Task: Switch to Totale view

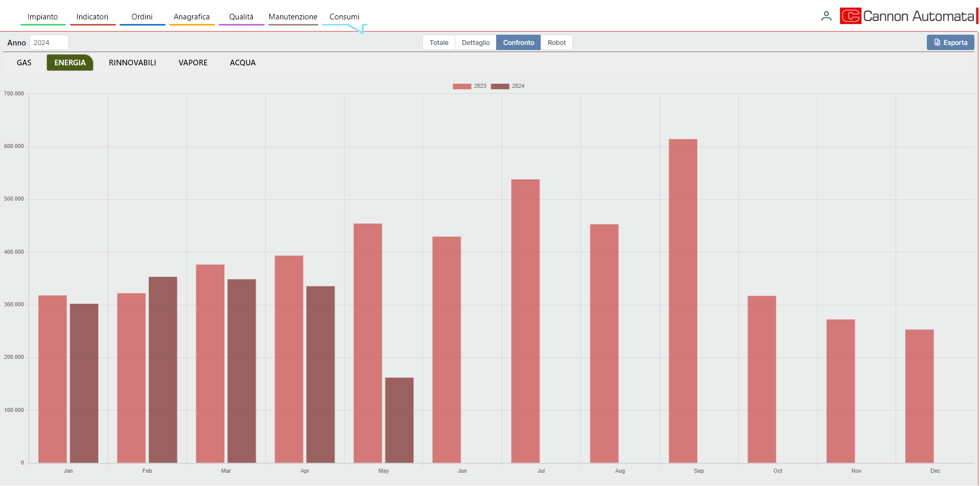Action: click(x=438, y=42)
